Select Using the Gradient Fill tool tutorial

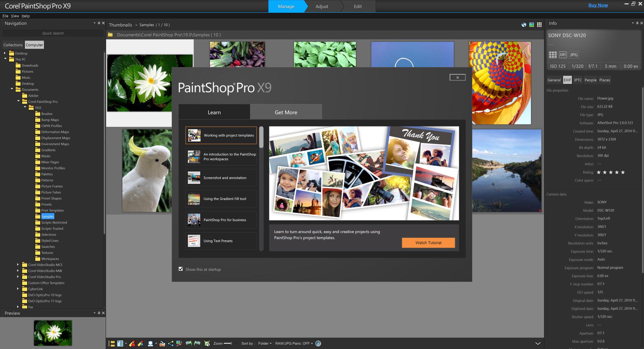[221, 199]
